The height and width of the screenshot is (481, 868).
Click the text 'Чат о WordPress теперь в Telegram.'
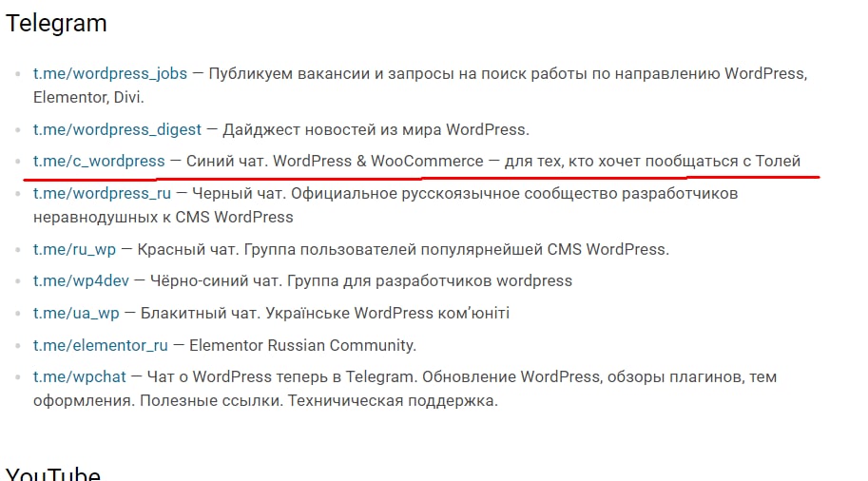282,377
